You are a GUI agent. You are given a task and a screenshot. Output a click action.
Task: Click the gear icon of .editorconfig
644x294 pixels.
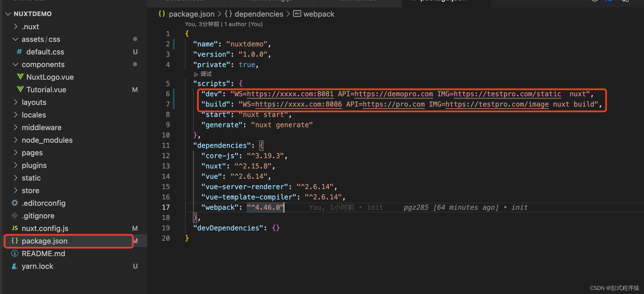[x=15, y=203]
